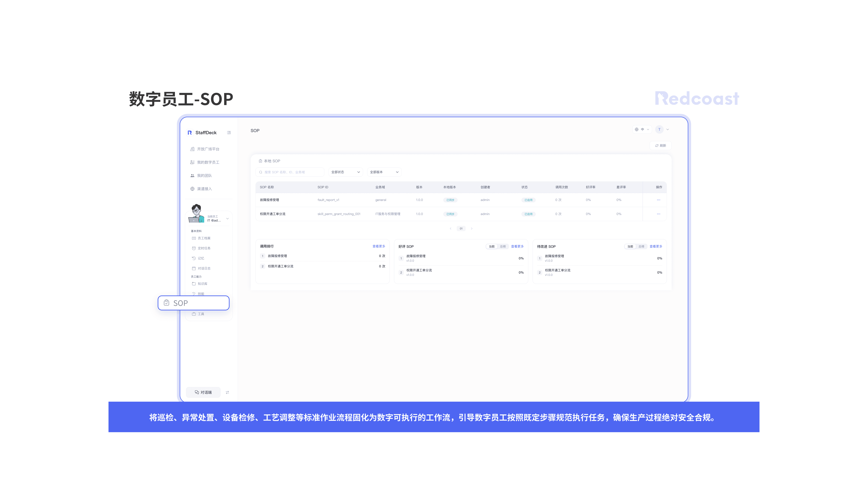
Task: Click 已启用 badge in 权限开通工单分流 row
Action: 529,214
